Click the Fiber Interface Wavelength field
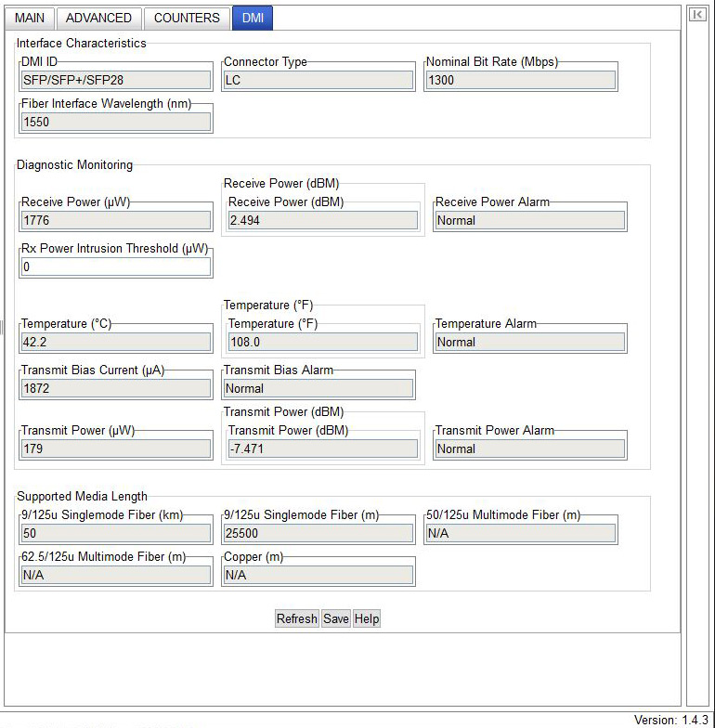The image size is (715, 728). 116,122
